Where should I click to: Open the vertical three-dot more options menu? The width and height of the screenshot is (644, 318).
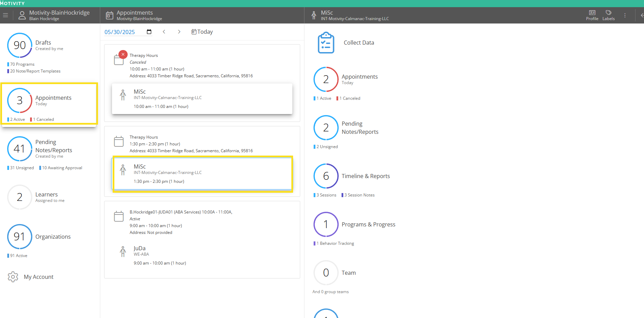point(625,15)
